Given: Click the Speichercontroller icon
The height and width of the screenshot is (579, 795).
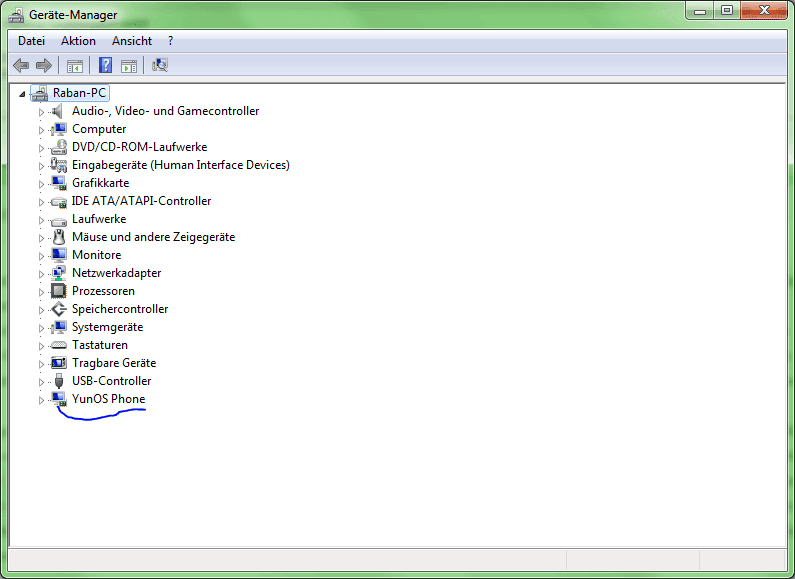Looking at the screenshot, I should 59,309.
